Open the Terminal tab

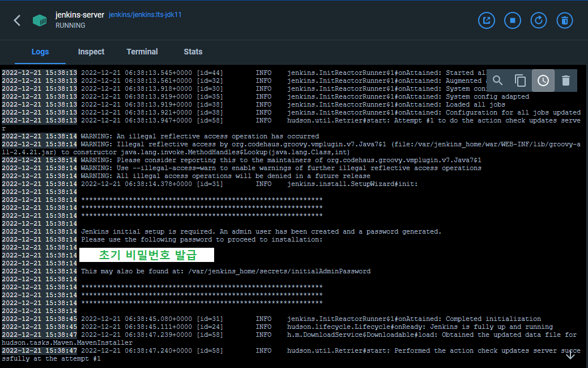tap(142, 52)
